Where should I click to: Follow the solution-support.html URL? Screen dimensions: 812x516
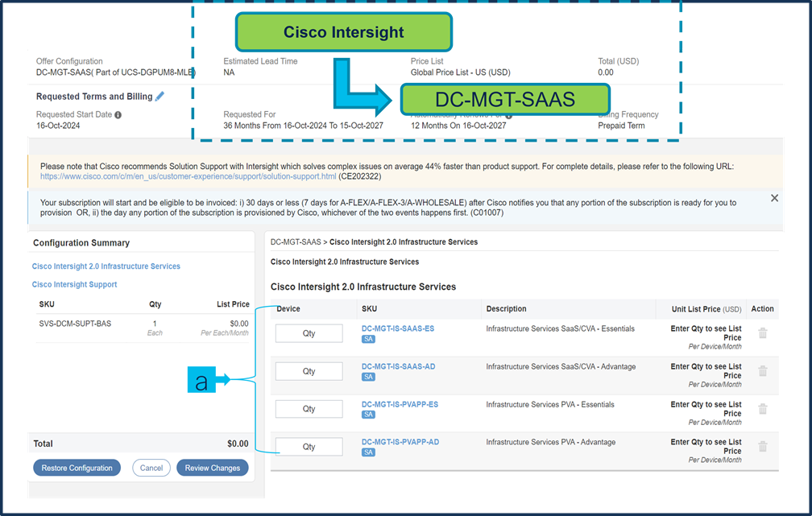click(x=188, y=176)
